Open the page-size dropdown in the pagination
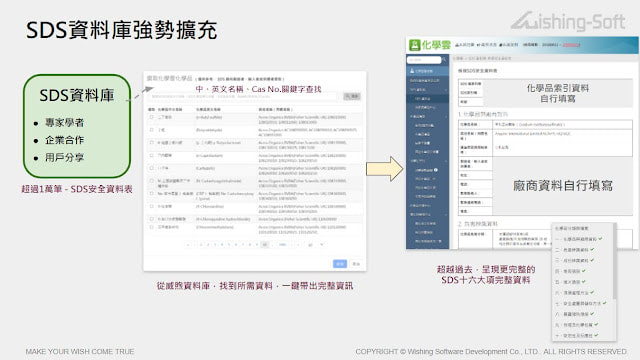This screenshot has width=640, height=360. (x=315, y=244)
